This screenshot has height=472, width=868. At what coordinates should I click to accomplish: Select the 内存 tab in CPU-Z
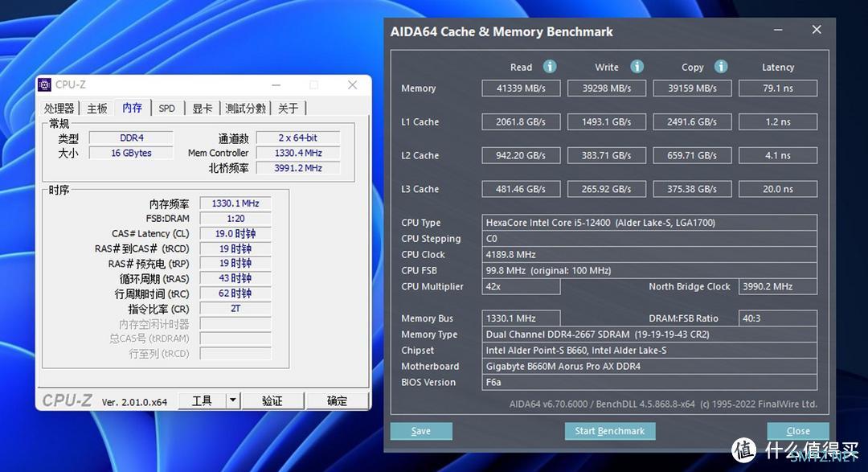(x=133, y=108)
